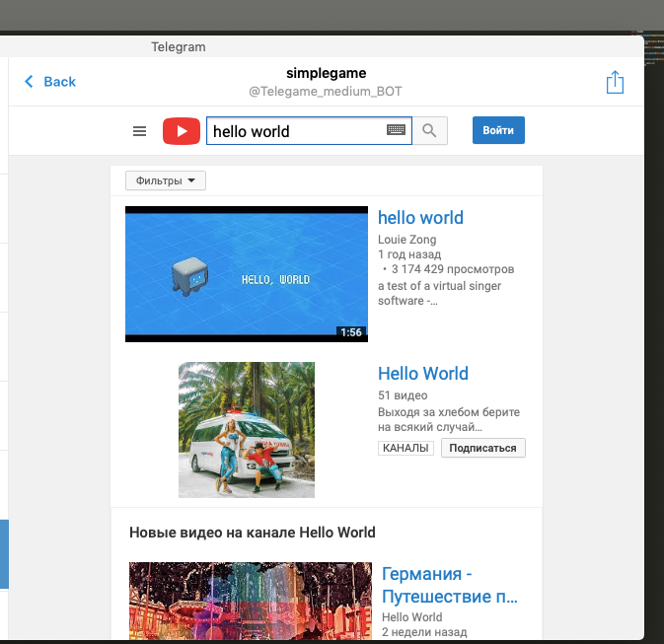664x644 pixels.
Task: Click the '1 год назад' upload date
Action: pos(409,254)
